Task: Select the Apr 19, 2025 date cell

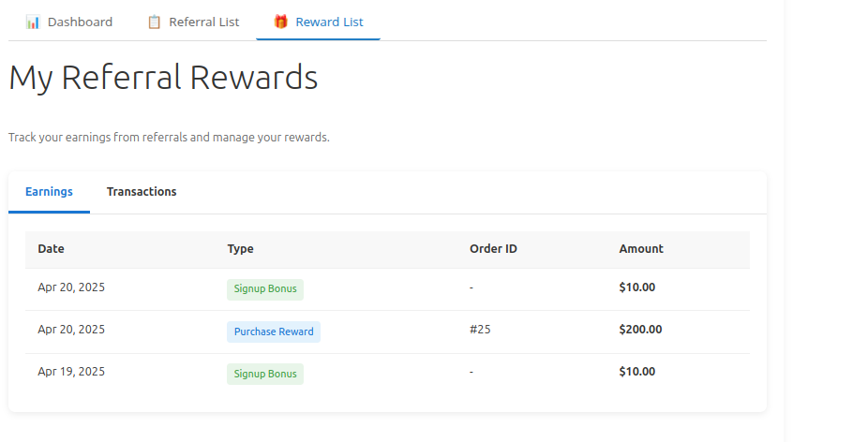Action: click(x=71, y=372)
